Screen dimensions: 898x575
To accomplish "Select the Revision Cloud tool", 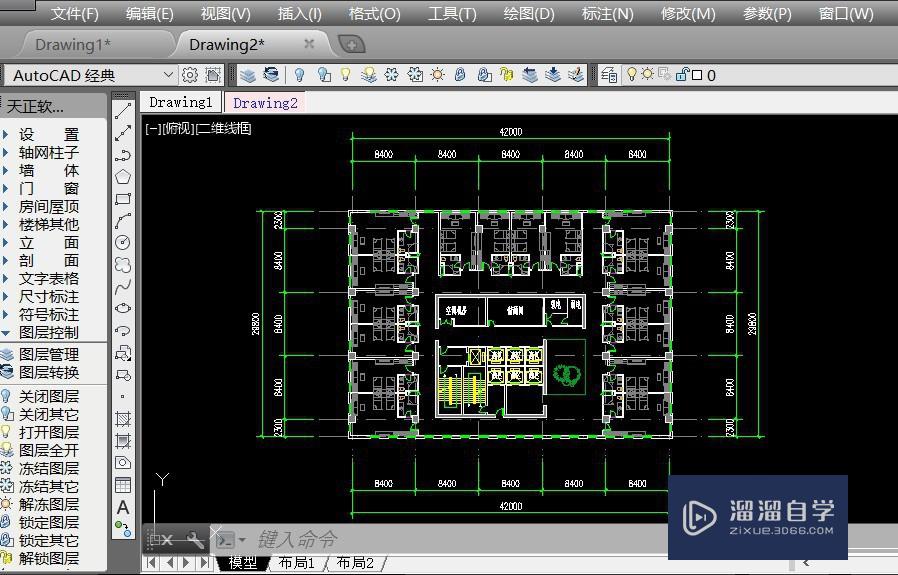I will (x=123, y=265).
